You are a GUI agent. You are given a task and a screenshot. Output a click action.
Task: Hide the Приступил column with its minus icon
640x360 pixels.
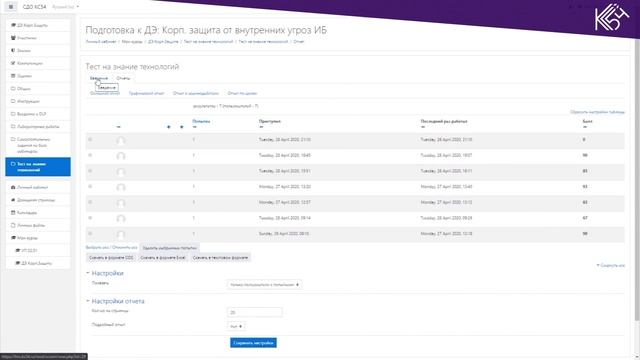261,127
